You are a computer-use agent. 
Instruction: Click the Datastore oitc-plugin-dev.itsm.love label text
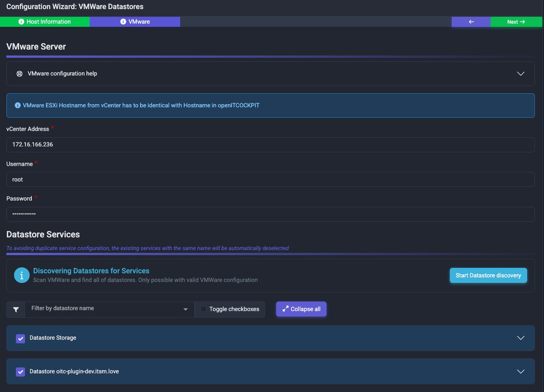74,372
